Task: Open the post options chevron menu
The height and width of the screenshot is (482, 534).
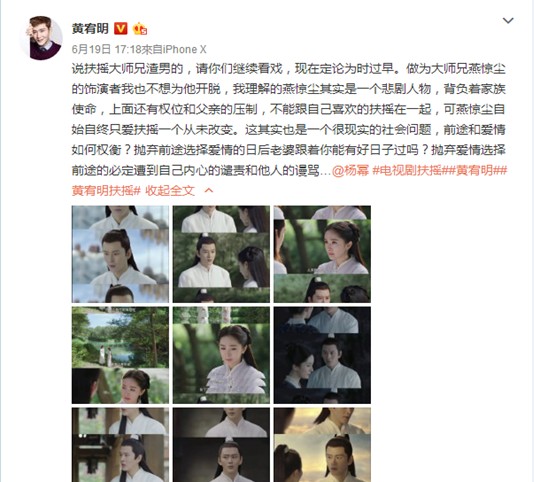Action: click(x=508, y=20)
